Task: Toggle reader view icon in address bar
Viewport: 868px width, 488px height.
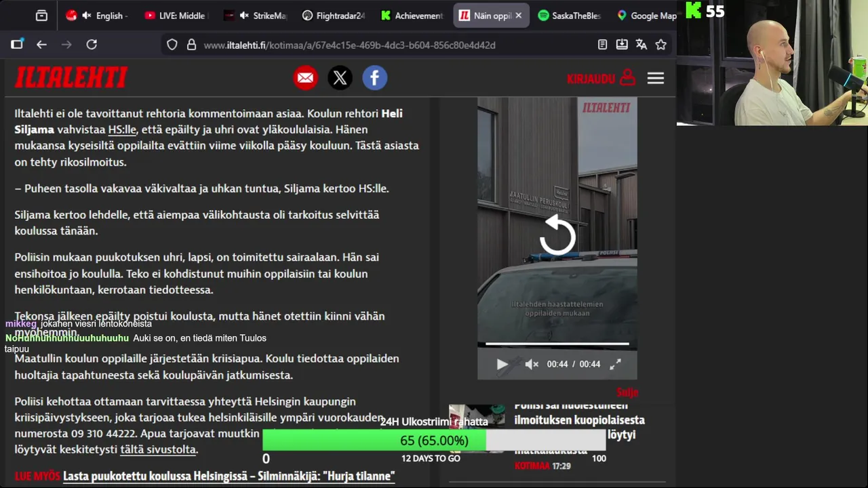Action: coord(602,45)
